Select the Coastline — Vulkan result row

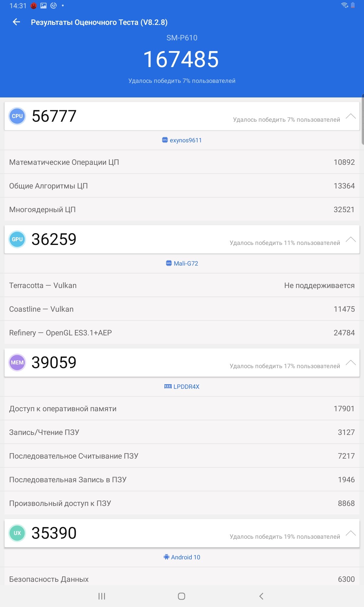pyautogui.click(x=182, y=309)
